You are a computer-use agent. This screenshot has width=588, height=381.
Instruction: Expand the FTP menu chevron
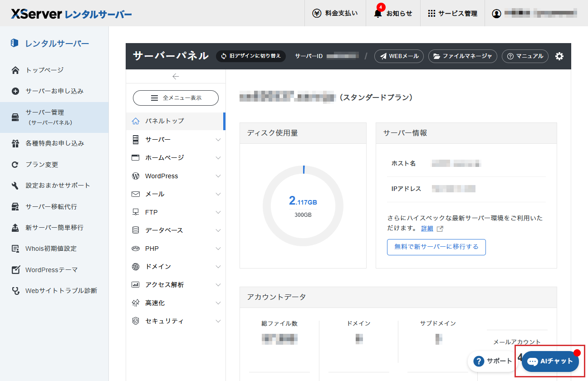218,212
